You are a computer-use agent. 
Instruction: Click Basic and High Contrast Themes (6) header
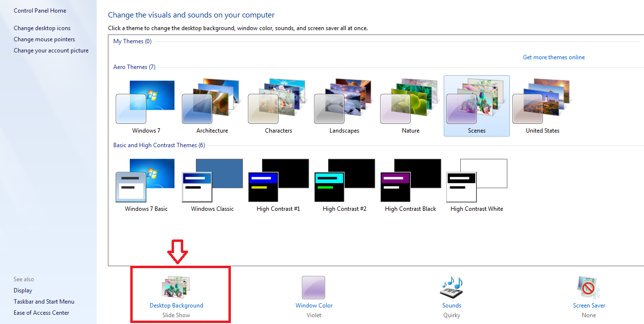coord(159,145)
